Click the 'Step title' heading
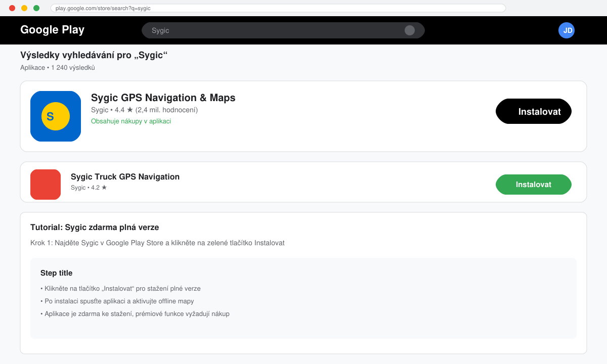 pyautogui.click(x=56, y=273)
